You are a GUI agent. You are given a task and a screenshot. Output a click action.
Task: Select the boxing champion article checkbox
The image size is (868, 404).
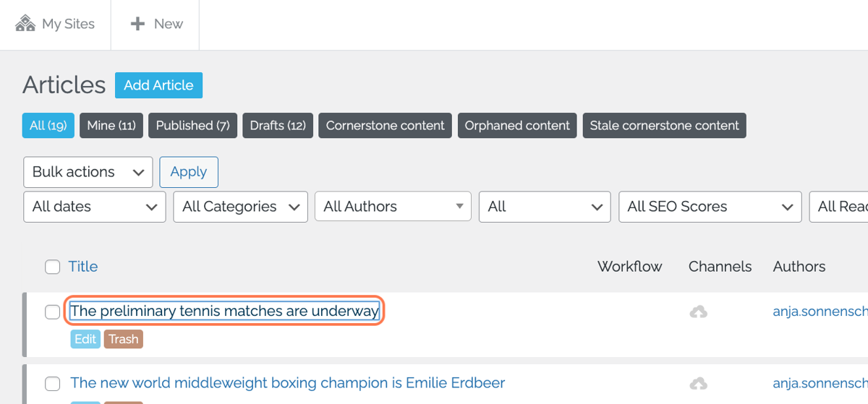tap(52, 383)
